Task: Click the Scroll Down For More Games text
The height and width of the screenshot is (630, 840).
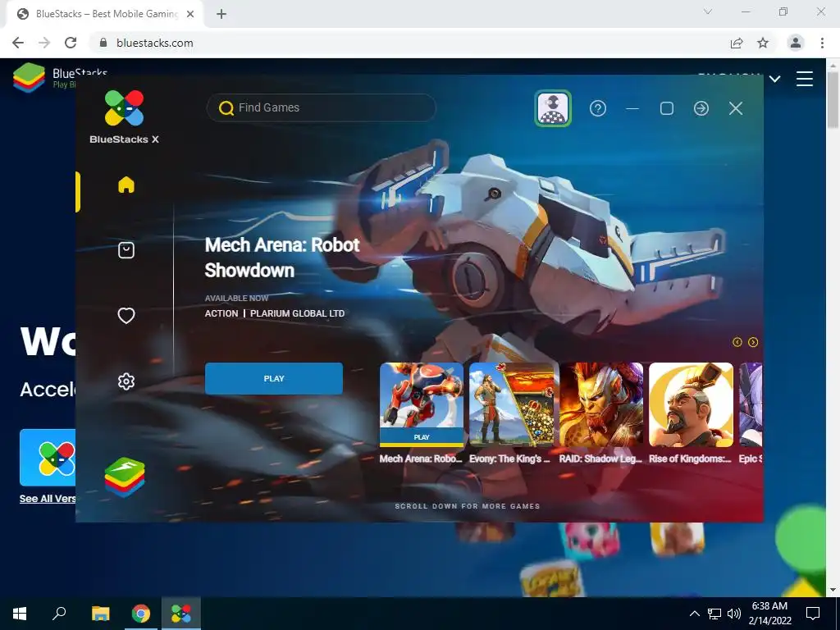Action: 467,506
